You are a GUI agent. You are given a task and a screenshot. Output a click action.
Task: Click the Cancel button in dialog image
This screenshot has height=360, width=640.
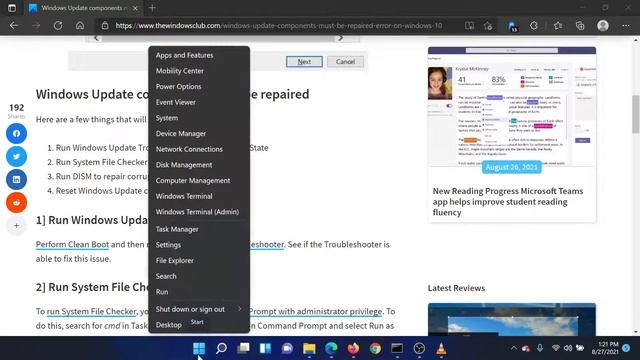345,62
